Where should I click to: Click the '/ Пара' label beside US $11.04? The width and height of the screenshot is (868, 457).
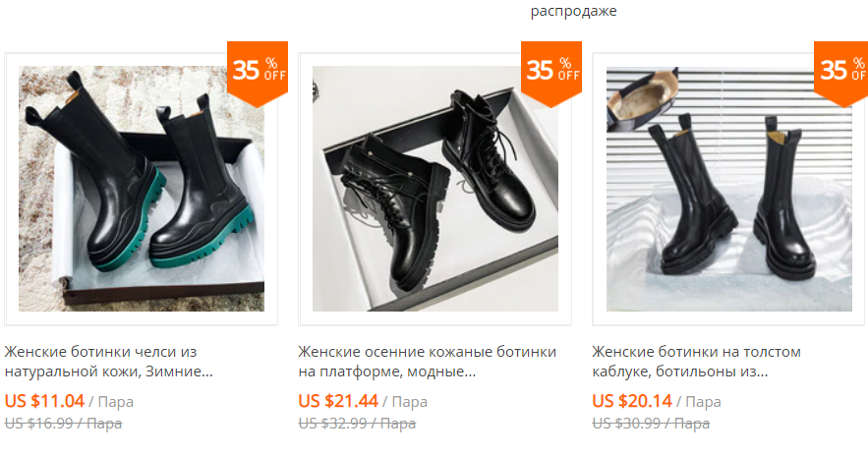(111, 402)
